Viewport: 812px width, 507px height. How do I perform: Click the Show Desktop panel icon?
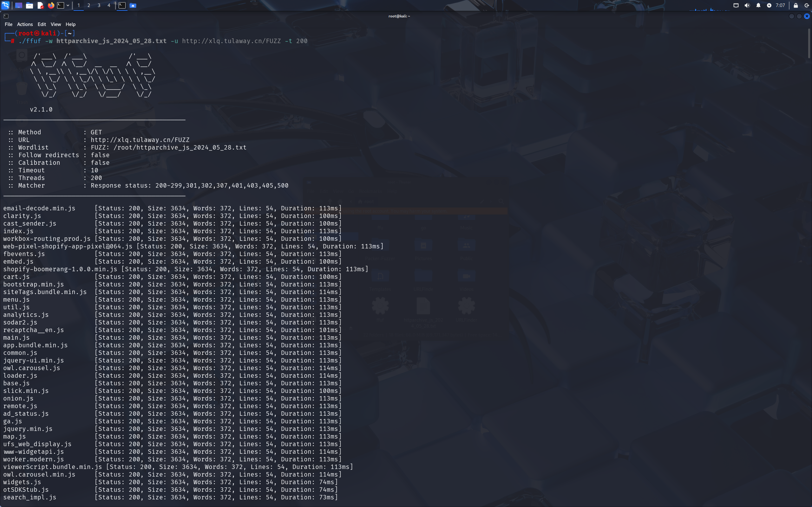tap(19, 5)
